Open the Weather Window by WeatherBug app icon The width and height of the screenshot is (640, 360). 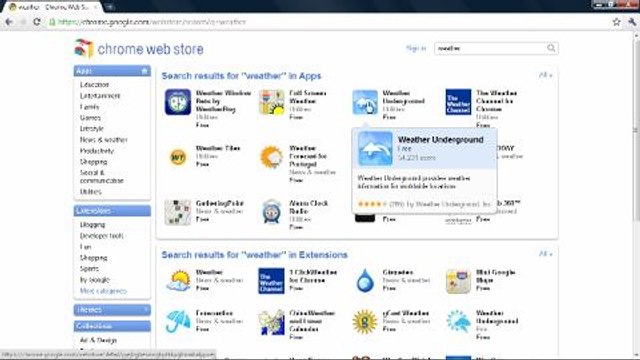pyautogui.click(x=178, y=102)
